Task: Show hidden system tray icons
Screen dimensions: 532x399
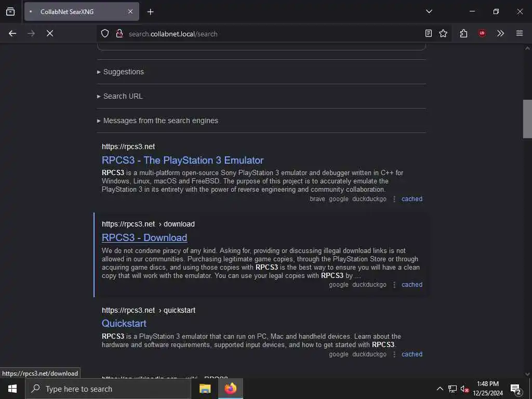Action: click(440, 389)
